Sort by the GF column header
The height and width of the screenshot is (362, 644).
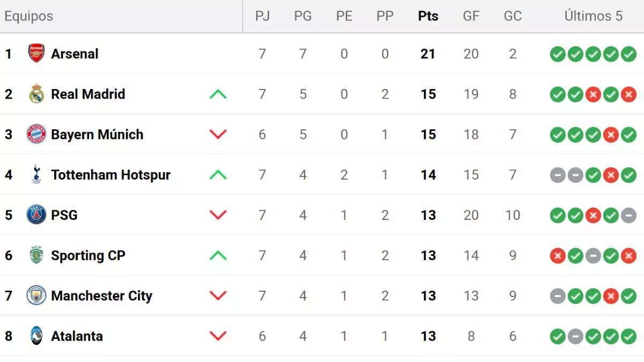coord(471,16)
